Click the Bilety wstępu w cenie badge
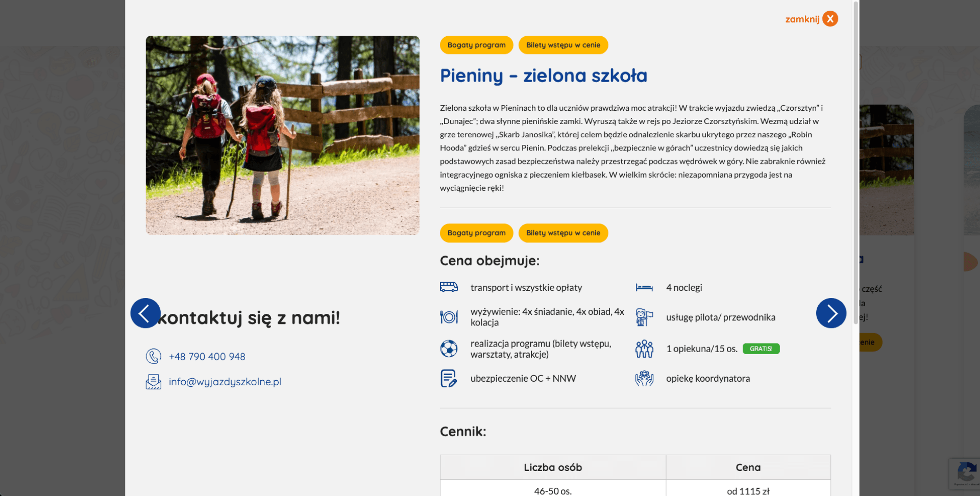This screenshot has height=496, width=980. pyautogui.click(x=563, y=45)
